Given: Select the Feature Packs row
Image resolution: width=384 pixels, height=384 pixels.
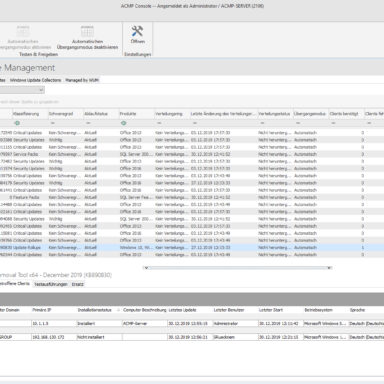Looking at the screenshot, I should 192,197.
